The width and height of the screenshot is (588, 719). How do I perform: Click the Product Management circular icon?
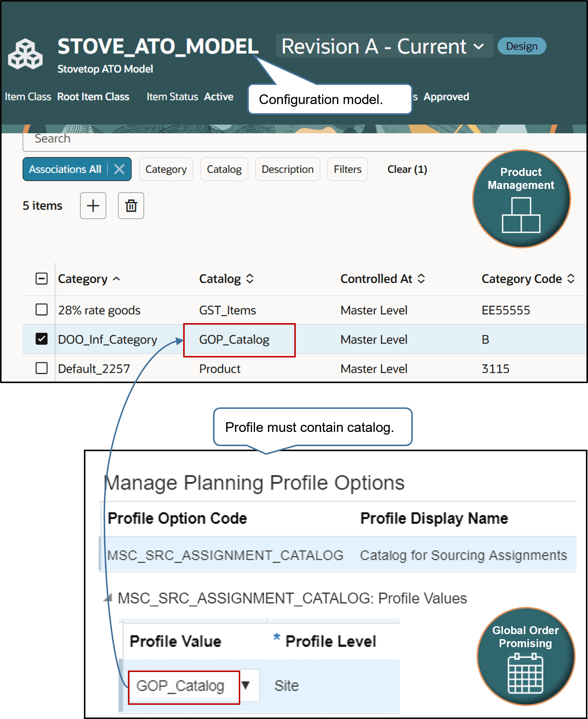(x=521, y=199)
